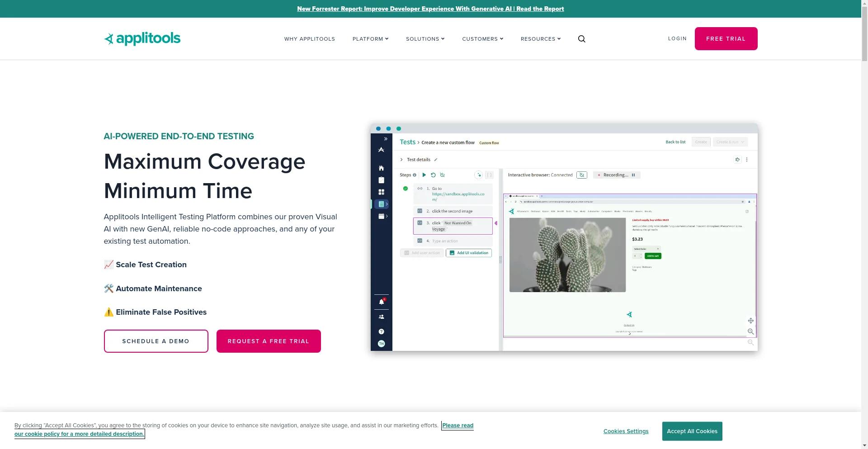Click the 'Eliminate False Positives' text
The width and height of the screenshot is (868, 449).
161,312
